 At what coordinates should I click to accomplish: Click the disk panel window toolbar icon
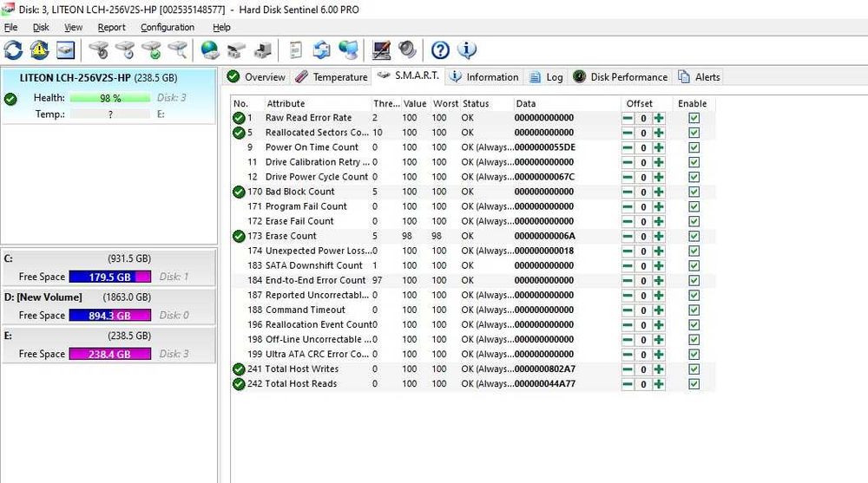click(x=65, y=50)
